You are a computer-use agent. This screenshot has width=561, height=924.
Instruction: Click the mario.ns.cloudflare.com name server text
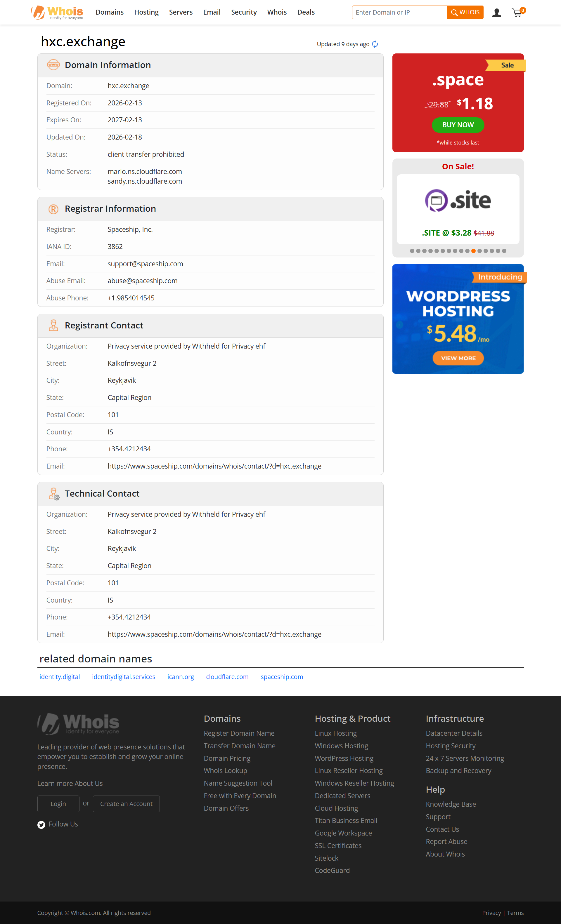[145, 172]
